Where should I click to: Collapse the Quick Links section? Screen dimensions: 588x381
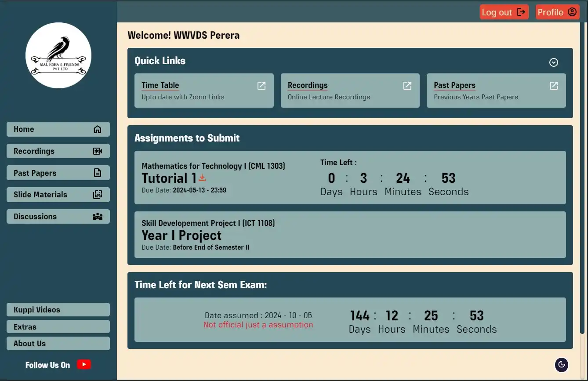(x=554, y=62)
